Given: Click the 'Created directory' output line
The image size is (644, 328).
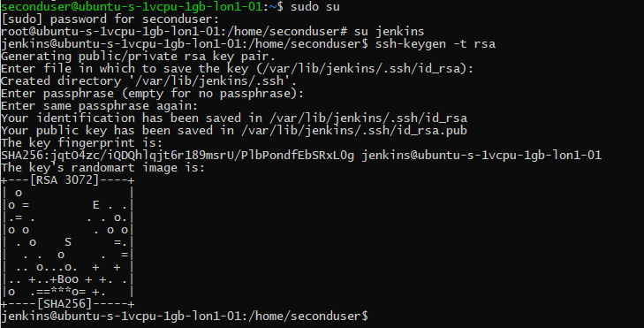Looking at the screenshot, I should 148,80.
